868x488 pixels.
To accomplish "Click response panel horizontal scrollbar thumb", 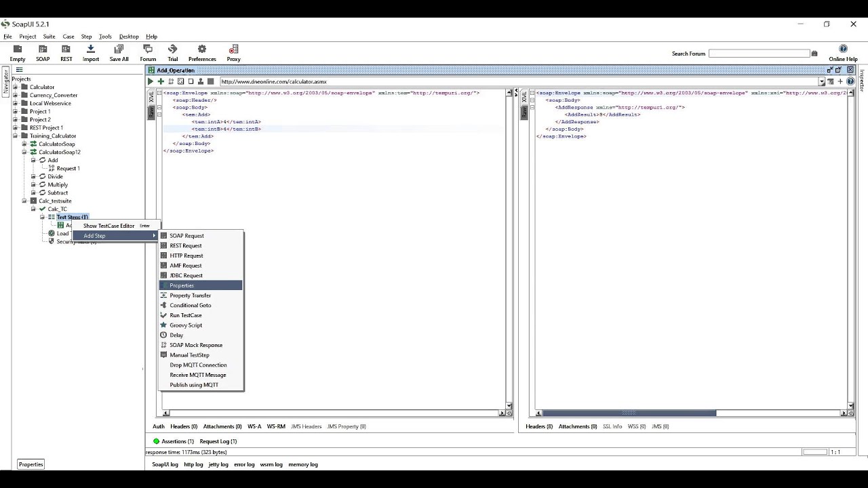I will pos(629,413).
